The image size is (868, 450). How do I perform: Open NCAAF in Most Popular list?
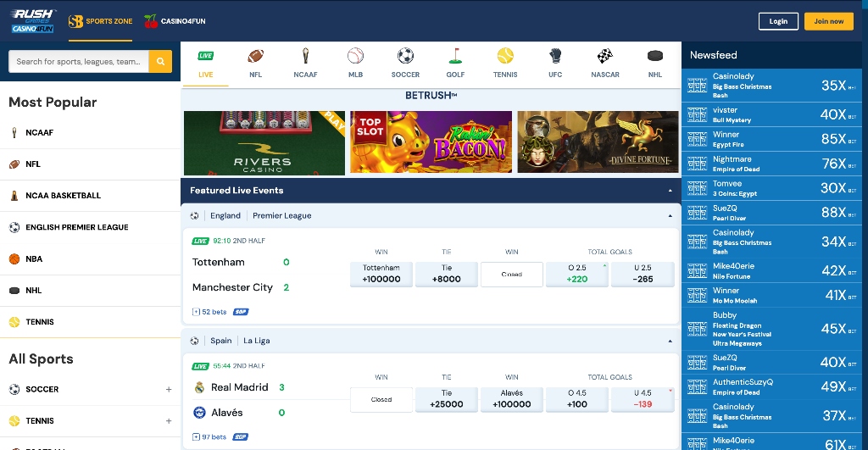90,133
